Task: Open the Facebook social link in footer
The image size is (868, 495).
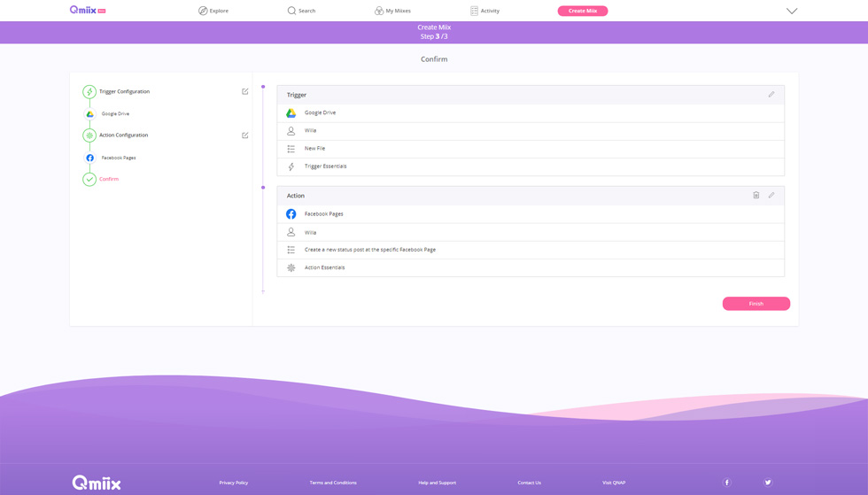Action: coord(726,483)
